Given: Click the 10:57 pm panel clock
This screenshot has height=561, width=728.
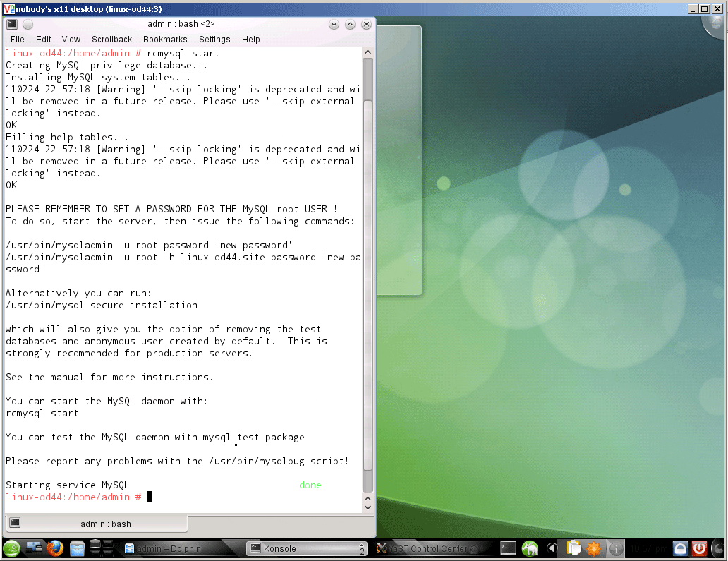Looking at the screenshot, I should pos(648,549).
